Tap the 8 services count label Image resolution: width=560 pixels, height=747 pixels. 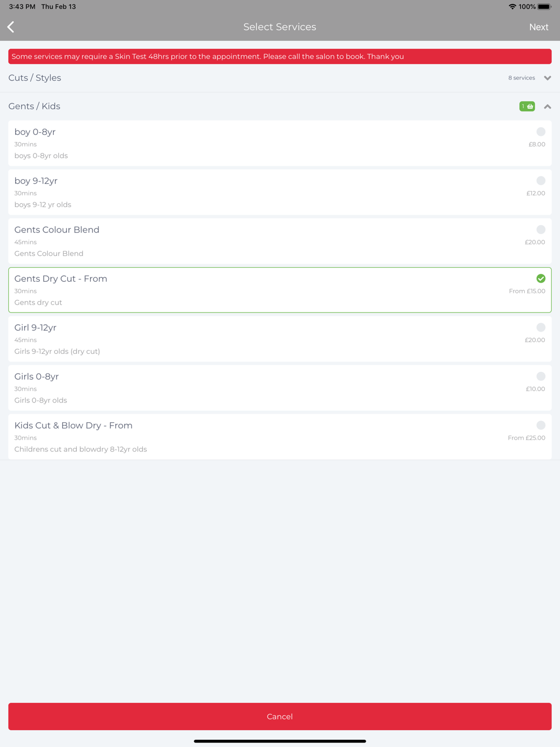[x=521, y=78]
